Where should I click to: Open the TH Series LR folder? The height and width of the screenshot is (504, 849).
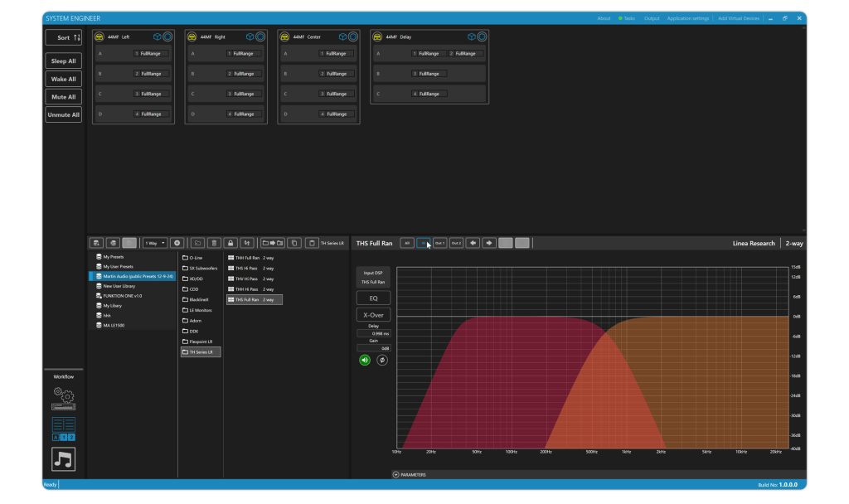pos(201,351)
